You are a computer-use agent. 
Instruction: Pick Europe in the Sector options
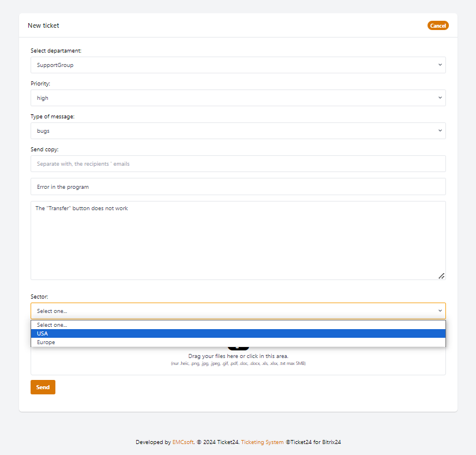tap(238, 342)
